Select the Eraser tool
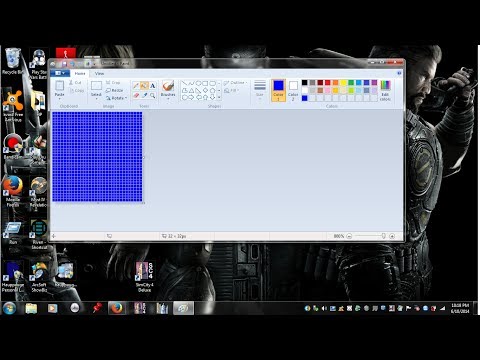The height and width of the screenshot is (360, 480). coord(136,96)
